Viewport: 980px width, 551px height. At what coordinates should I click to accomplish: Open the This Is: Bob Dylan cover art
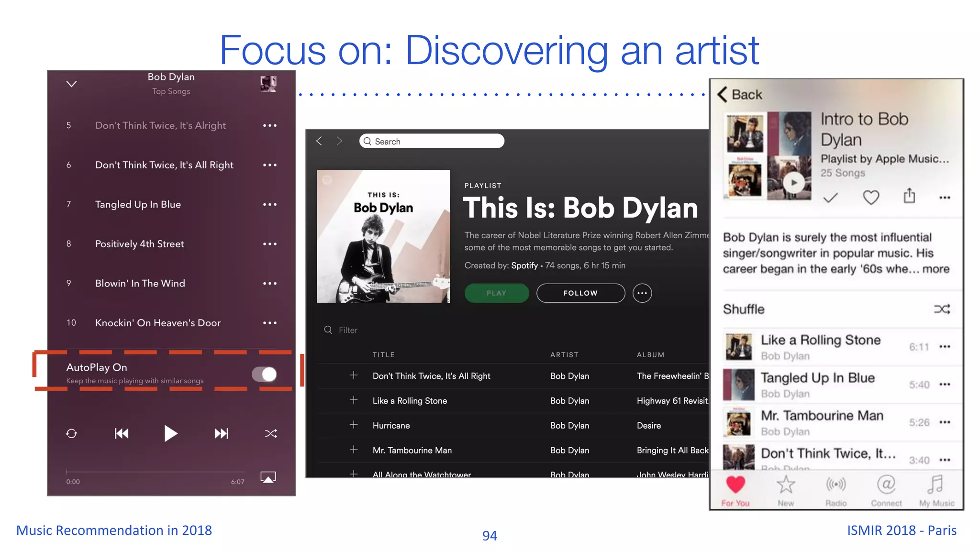(383, 236)
